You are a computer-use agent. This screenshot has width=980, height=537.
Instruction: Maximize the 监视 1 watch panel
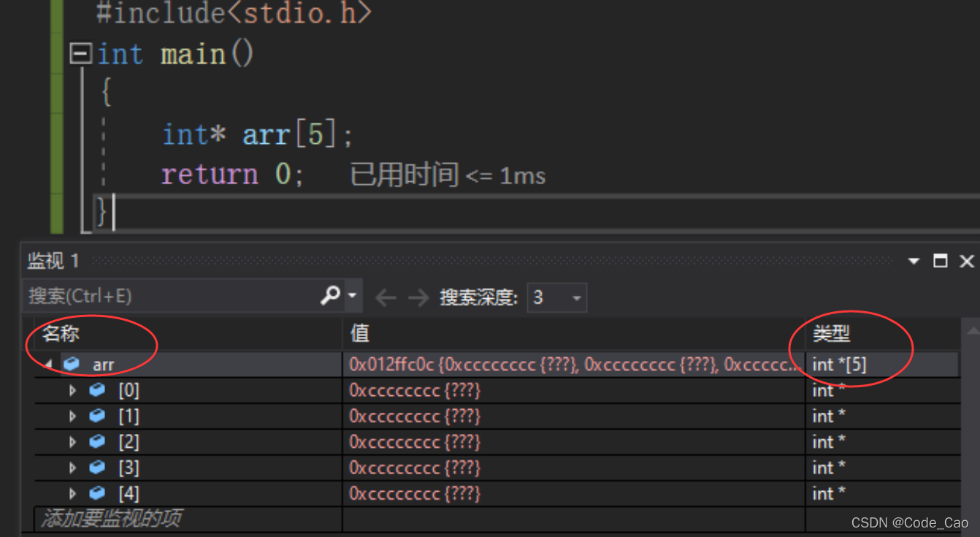pos(941,261)
